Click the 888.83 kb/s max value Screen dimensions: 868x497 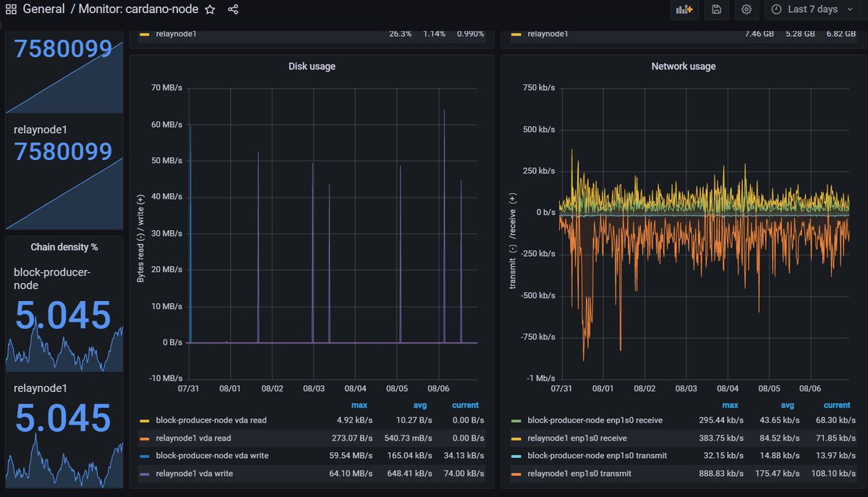(719, 473)
